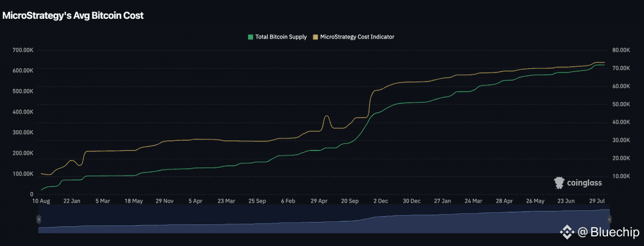Click the 28 Apr date label

504,201
